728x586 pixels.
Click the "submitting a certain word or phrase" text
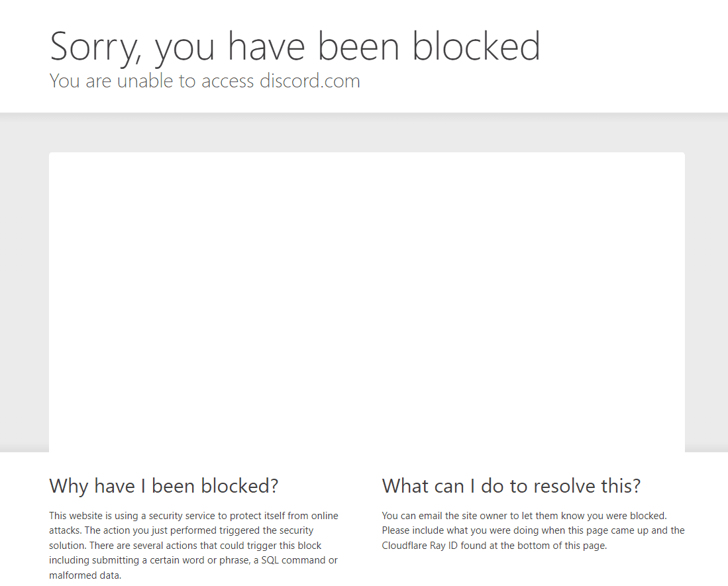pyautogui.click(x=179, y=560)
